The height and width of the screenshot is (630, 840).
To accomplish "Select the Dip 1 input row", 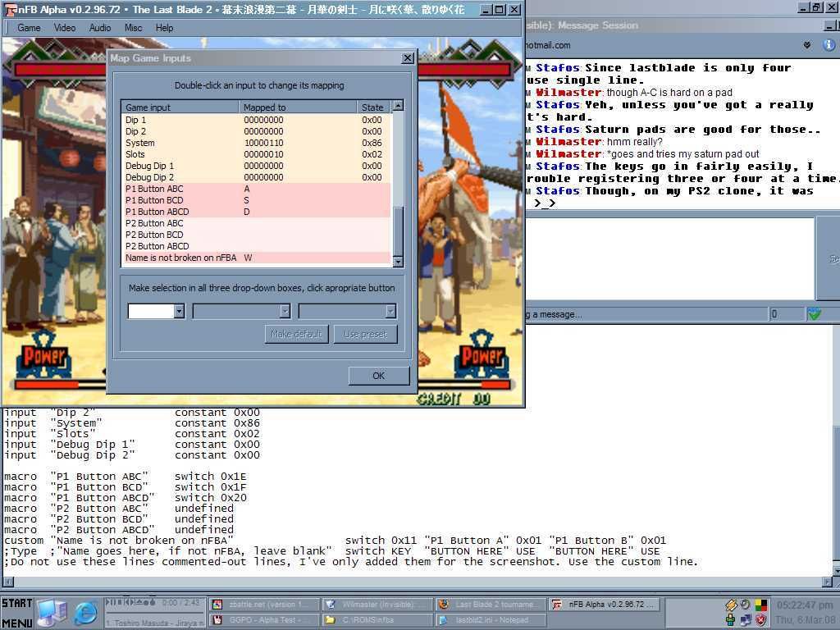I will (x=257, y=120).
